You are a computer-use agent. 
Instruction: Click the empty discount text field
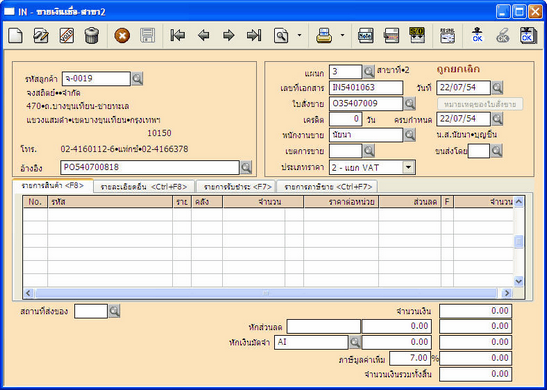point(323,327)
